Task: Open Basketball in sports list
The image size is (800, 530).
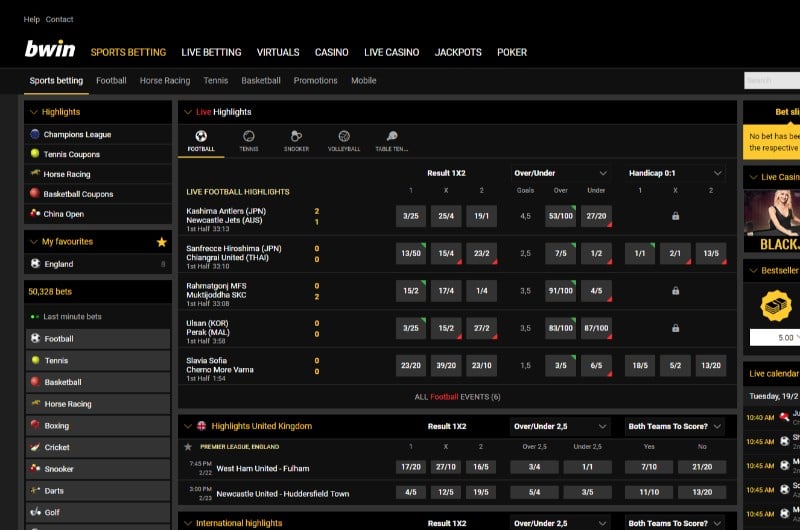Action: tap(97, 382)
